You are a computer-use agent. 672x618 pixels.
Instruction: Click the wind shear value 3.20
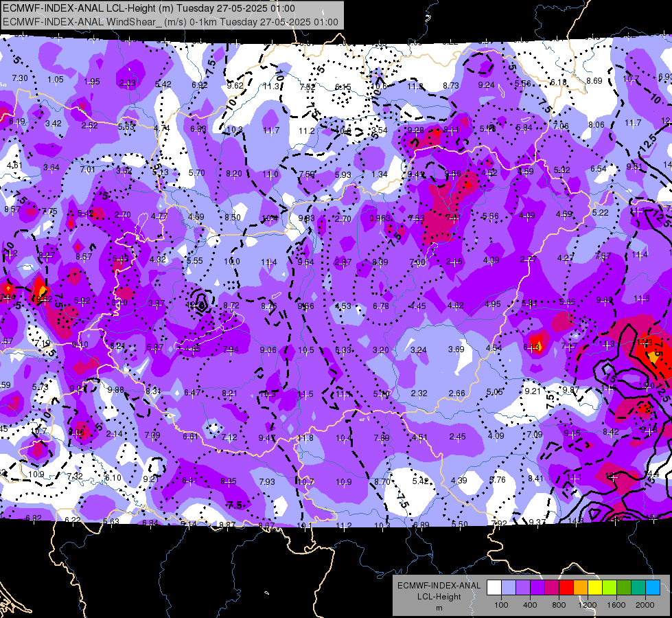pos(380,350)
